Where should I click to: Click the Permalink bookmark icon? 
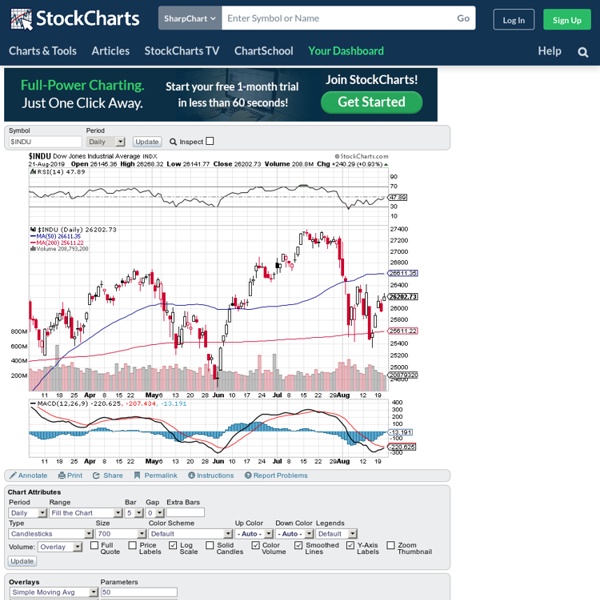pyautogui.click(x=138, y=475)
